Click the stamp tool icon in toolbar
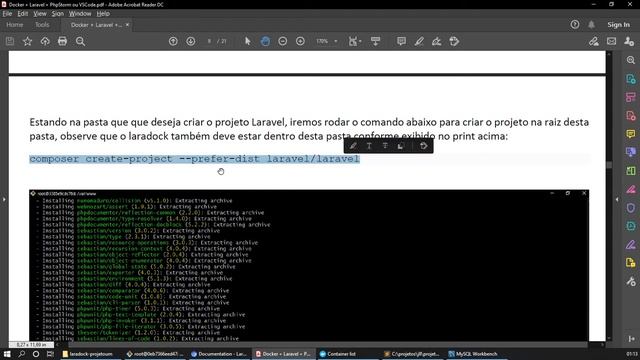Image resolution: width=640 pixels, height=360 pixels. click(x=454, y=41)
